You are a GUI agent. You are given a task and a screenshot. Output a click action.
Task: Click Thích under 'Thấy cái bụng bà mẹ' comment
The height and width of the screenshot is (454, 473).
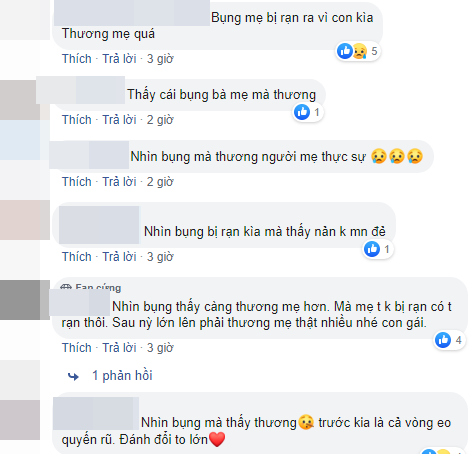tap(77, 120)
